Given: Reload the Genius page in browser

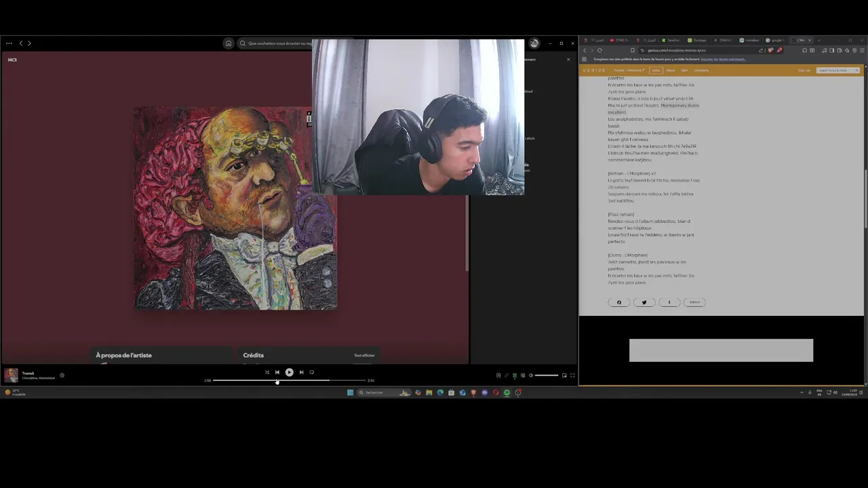Looking at the screenshot, I should click(599, 50).
